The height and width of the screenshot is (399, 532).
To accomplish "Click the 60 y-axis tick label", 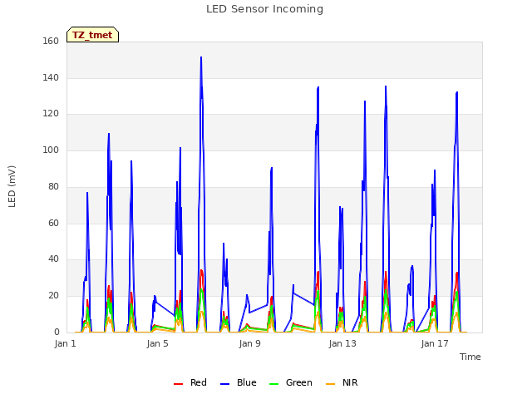I will tap(53, 224).
